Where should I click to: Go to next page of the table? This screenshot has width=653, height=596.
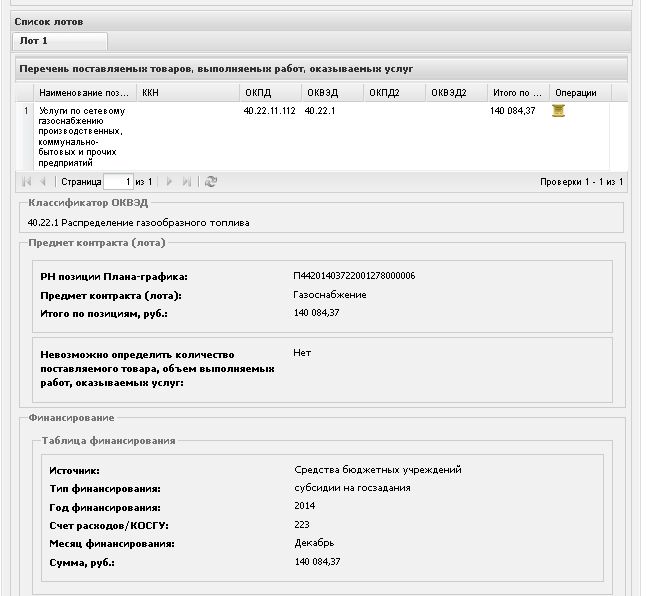[169, 182]
